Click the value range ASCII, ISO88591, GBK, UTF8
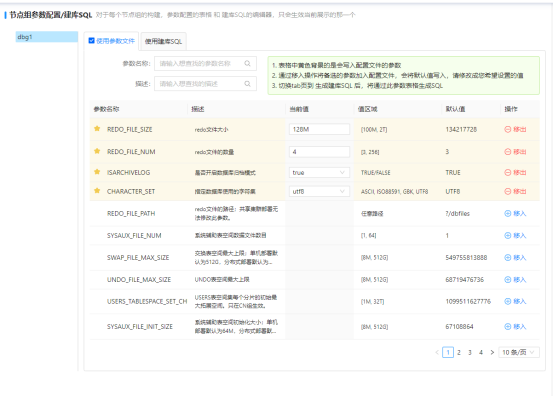 [x=394, y=191]
